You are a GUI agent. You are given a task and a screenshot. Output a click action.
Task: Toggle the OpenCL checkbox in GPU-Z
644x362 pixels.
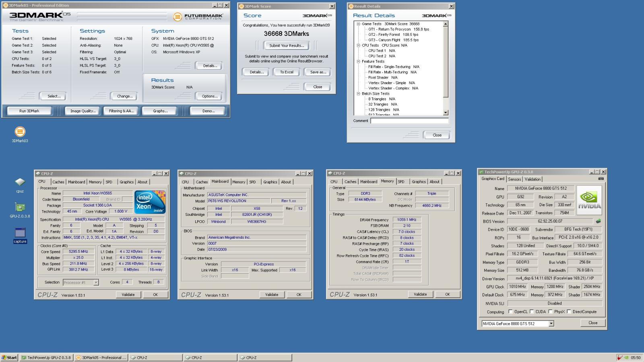click(x=510, y=312)
